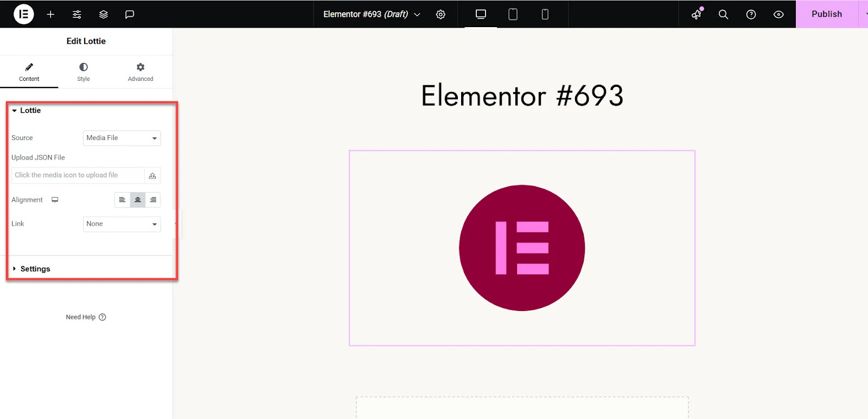Image resolution: width=868 pixels, height=419 pixels.
Task: Open the Notes comment icon
Action: (x=130, y=14)
